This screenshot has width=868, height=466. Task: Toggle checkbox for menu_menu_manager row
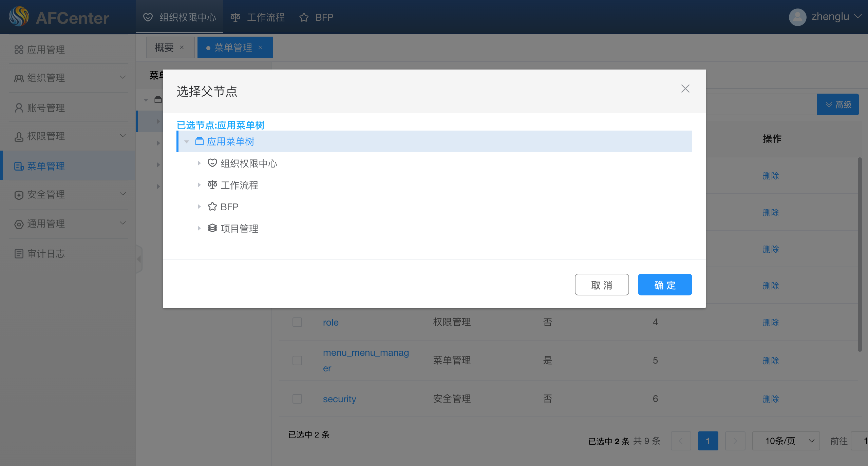tap(297, 360)
